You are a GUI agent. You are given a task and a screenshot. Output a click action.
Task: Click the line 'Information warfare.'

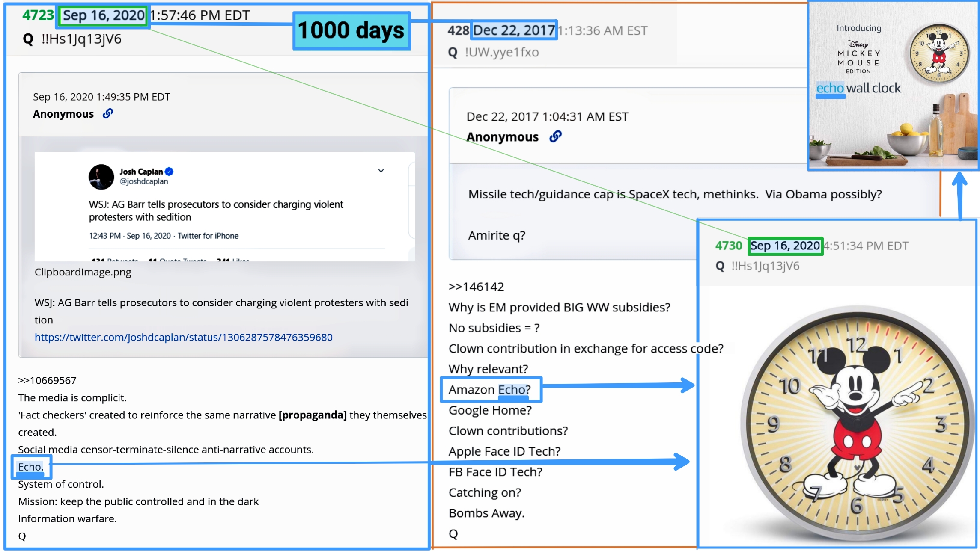[67, 519]
